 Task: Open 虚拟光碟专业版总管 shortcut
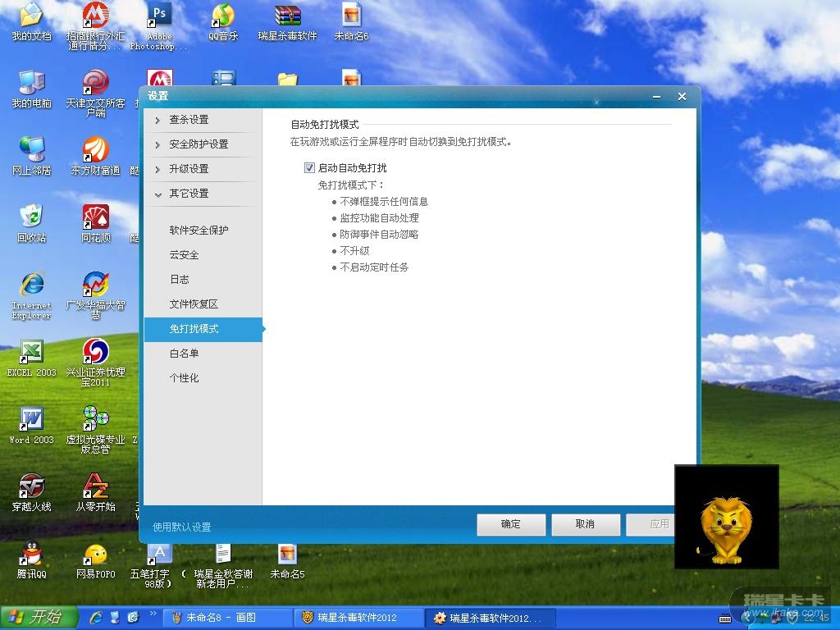(95, 430)
